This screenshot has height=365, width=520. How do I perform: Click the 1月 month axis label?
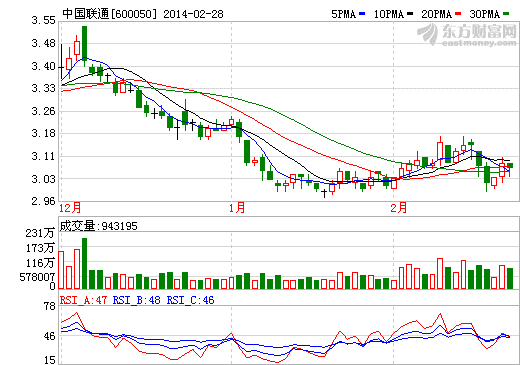237,208
